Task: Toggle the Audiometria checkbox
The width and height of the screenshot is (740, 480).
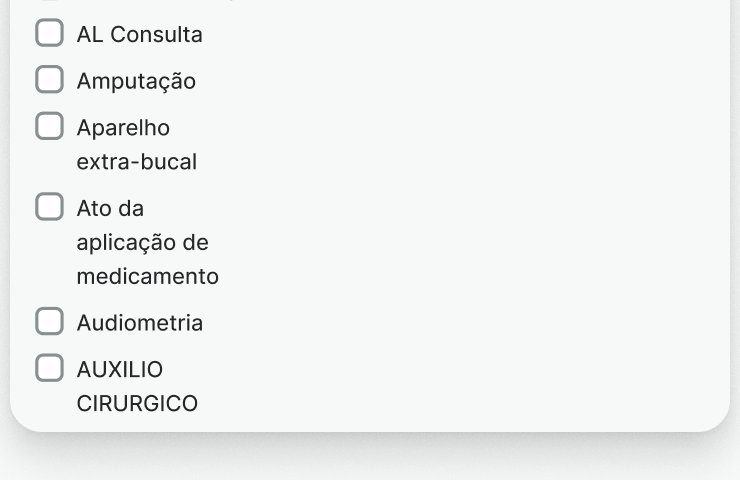Action: [49, 321]
